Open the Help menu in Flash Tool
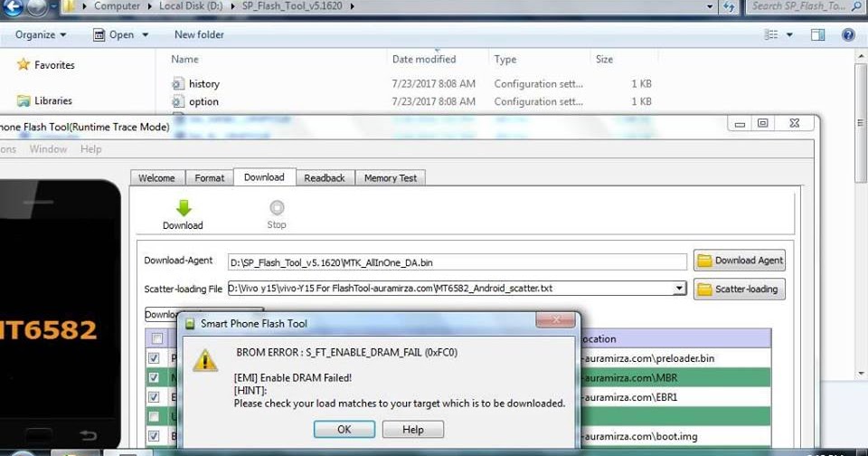The height and width of the screenshot is (456, 868). tap(90, 149)
